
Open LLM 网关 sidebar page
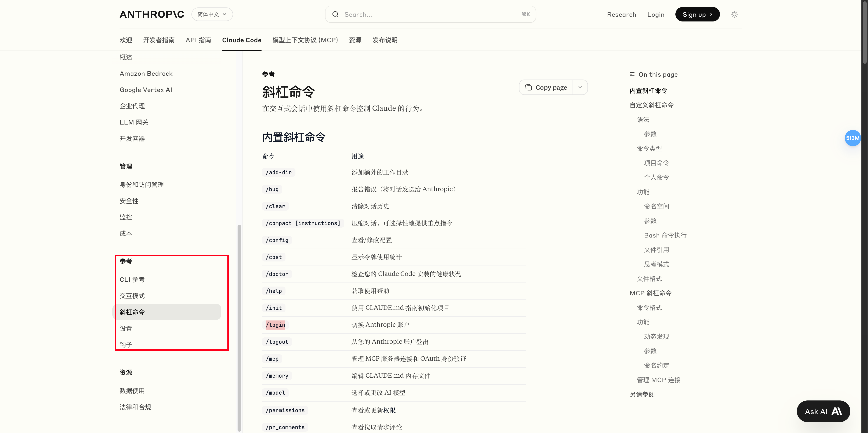[134, 122]
